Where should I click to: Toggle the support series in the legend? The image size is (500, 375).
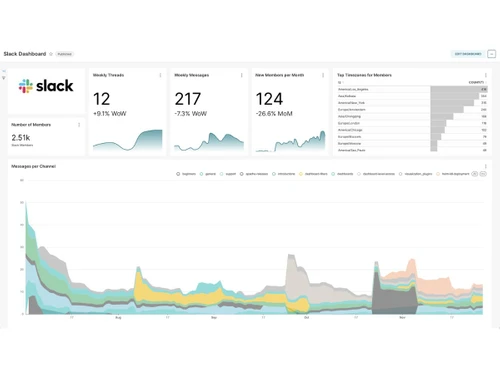point(228,174)
